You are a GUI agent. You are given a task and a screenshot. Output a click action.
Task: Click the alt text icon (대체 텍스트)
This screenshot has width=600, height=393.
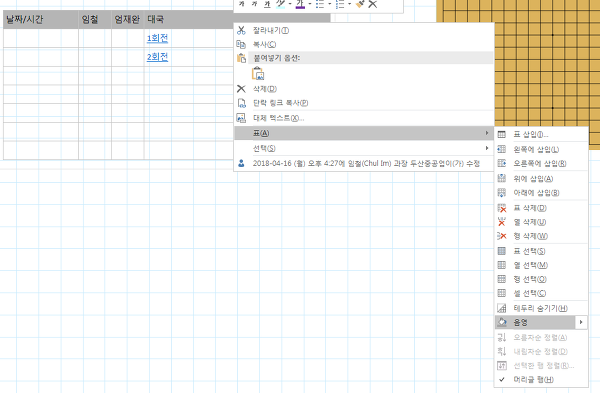(x=241, y=118)
